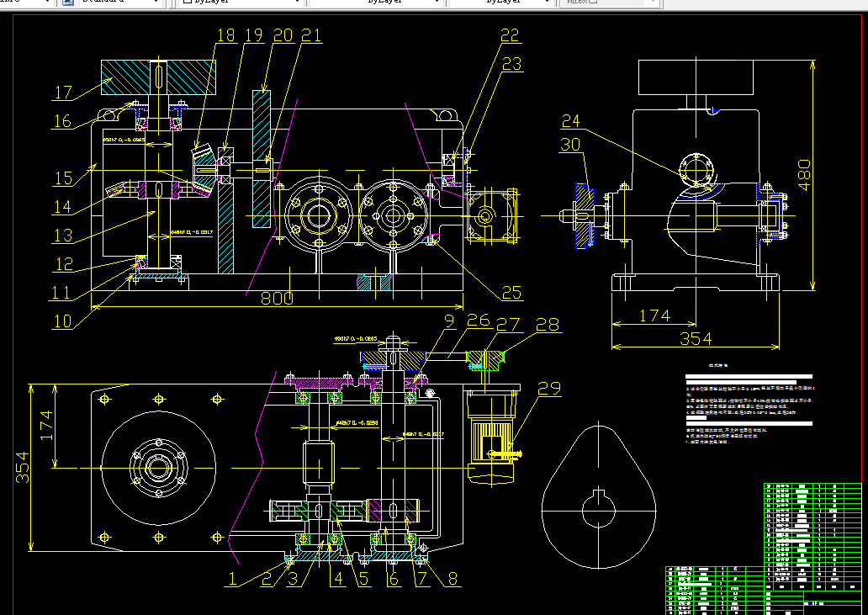This screenshot has height=615, width=868.
Task: Open the ByLayer linetype dropdown
Action: (377, 2)
